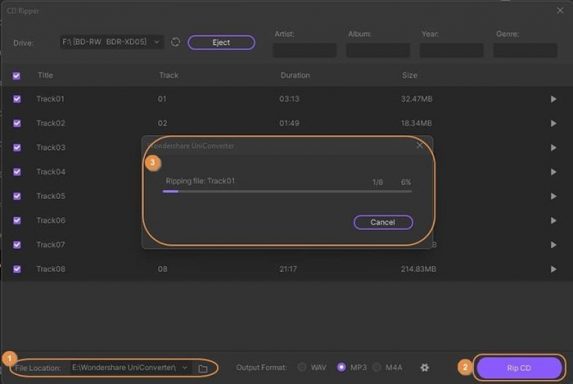
Task: Browse for file location folder
Action: [203, 368]
